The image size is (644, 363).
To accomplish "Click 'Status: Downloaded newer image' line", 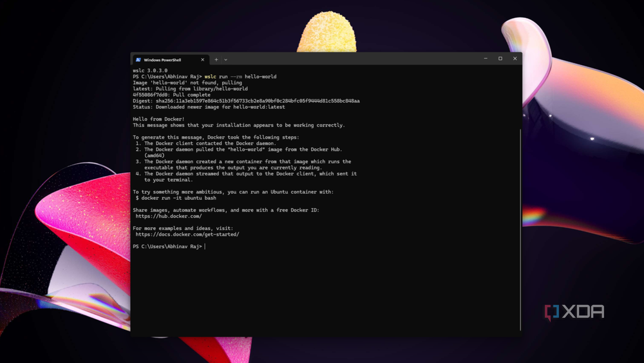I will (209, 107).
